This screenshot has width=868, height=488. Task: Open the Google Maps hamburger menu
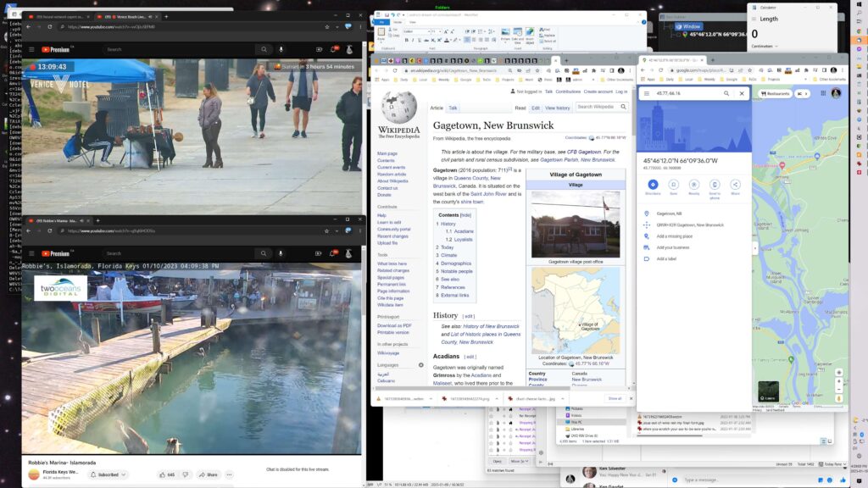(x=647, y=93)
